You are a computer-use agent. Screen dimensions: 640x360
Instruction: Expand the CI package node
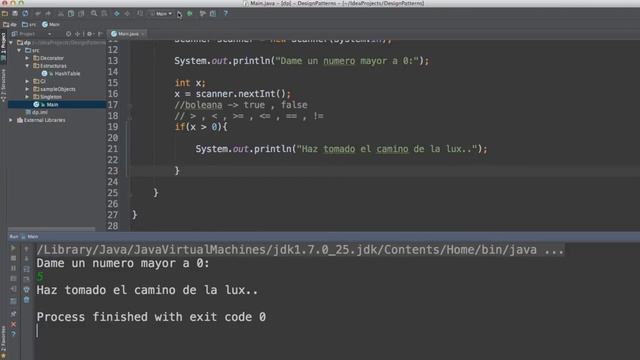[x=27, y=81]
